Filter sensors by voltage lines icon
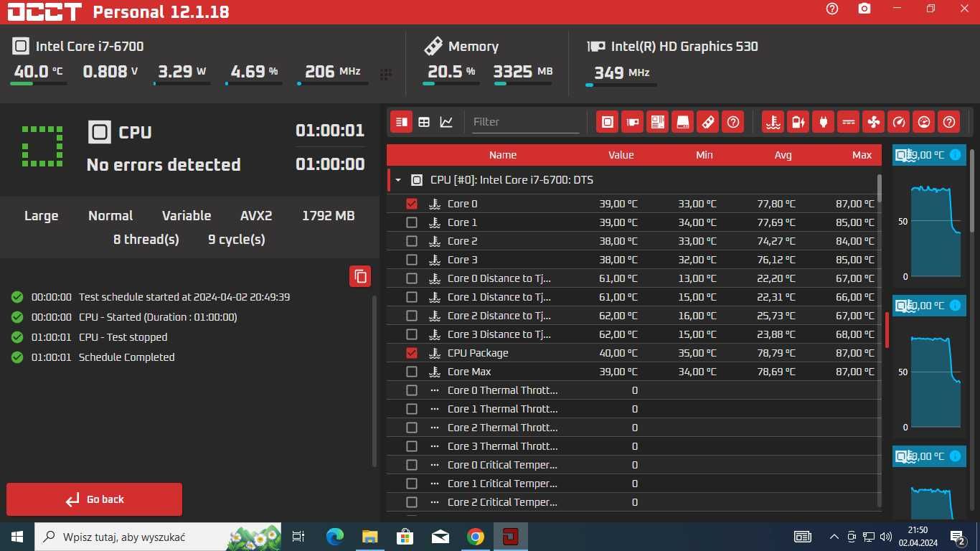The image size is (980, 551). 848,122
